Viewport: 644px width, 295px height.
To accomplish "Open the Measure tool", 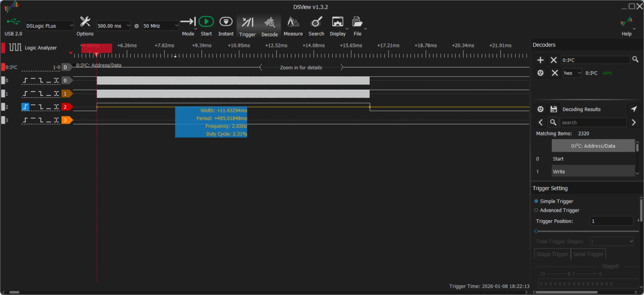I will click(292, 22).
